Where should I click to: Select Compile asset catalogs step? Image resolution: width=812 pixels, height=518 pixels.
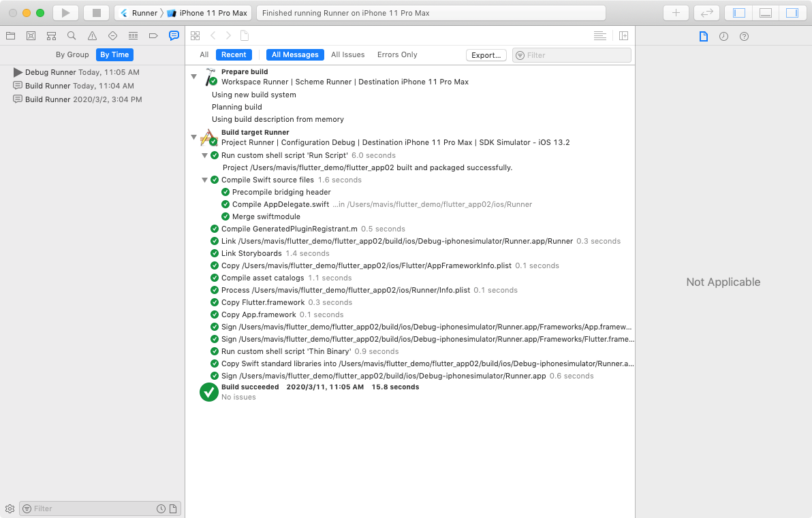pos(410,278)
